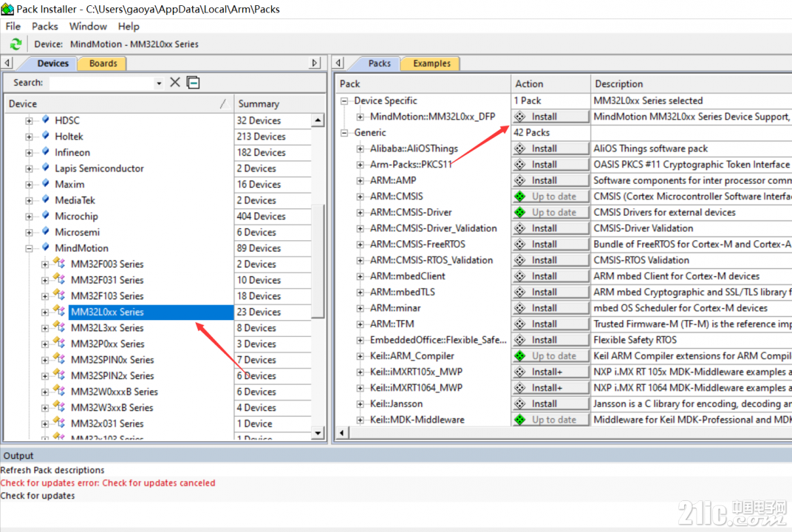Click the Description column header
792x532 pixels.
pos(692,84)
